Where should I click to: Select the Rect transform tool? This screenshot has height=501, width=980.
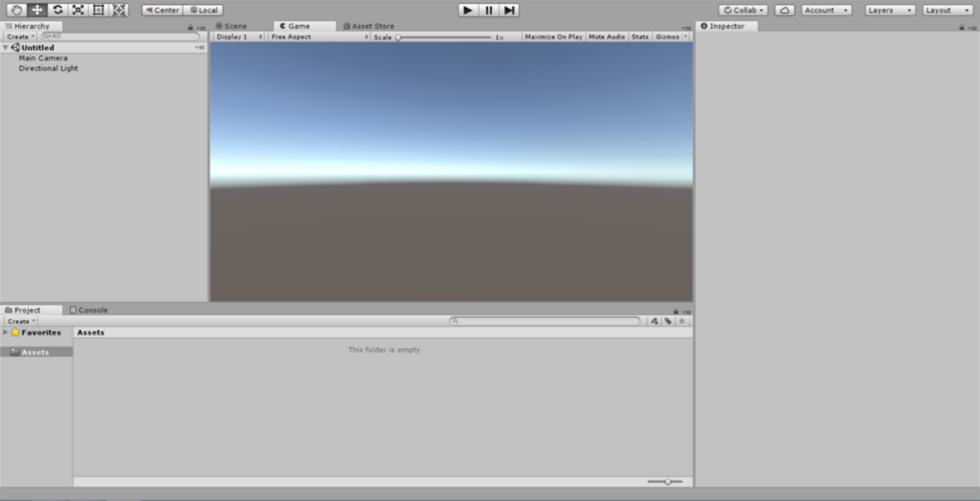[x=98, y=10]
